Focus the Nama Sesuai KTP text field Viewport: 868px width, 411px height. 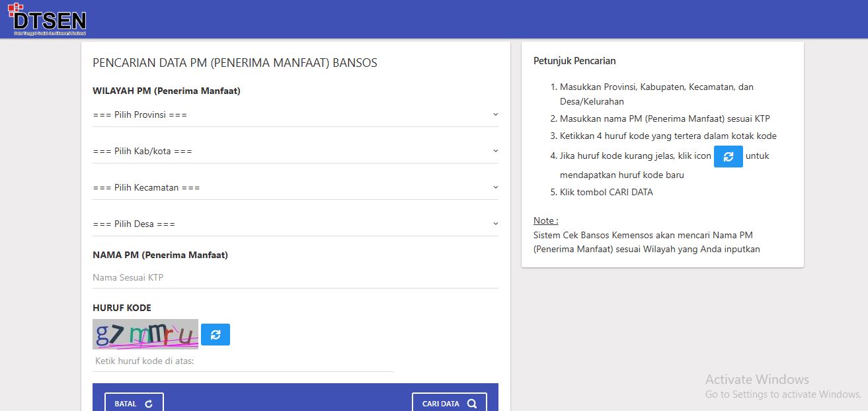point(295,278)
